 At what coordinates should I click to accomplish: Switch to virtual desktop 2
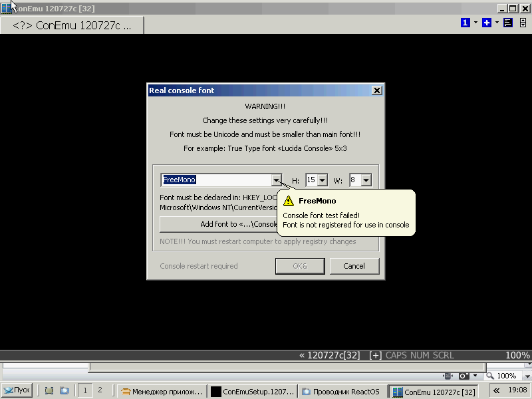(x=100, y=390)
